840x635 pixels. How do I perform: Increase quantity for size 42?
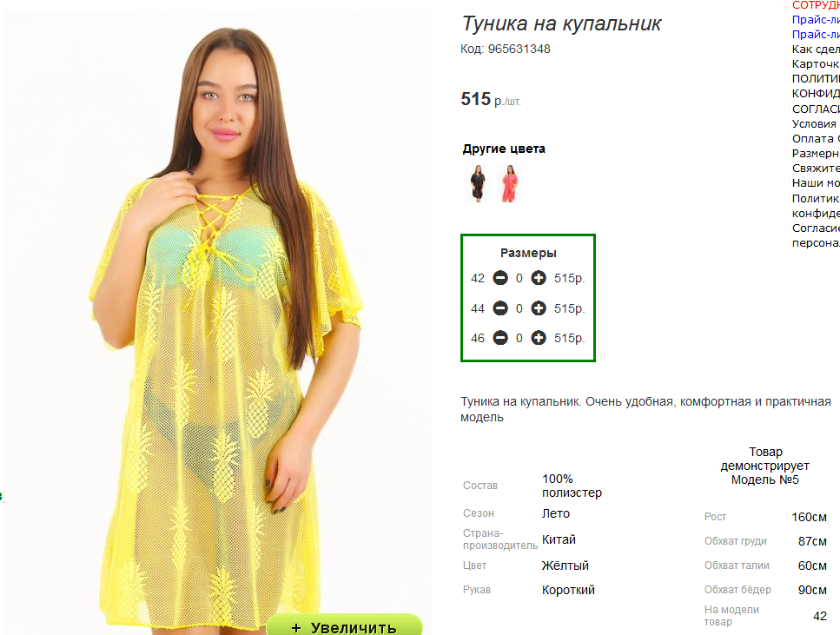click(539, 278)
